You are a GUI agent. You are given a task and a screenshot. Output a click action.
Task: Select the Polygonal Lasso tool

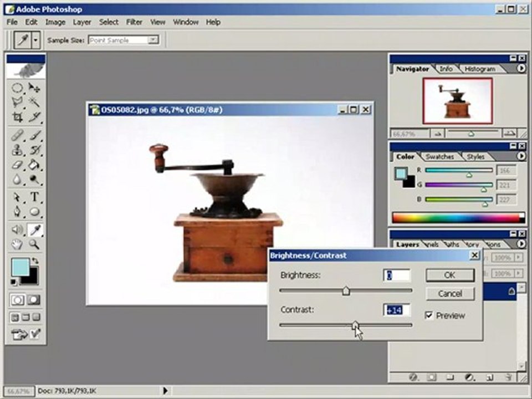17,102
